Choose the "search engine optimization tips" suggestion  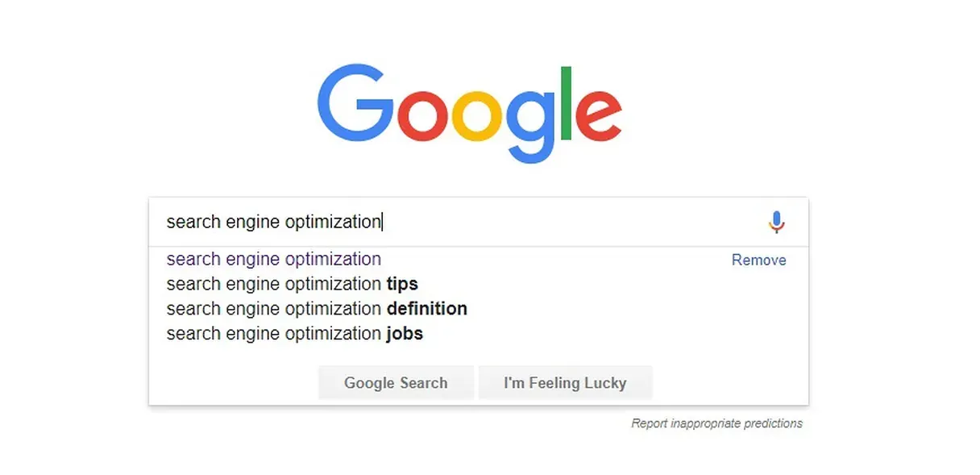click(292, 284)
